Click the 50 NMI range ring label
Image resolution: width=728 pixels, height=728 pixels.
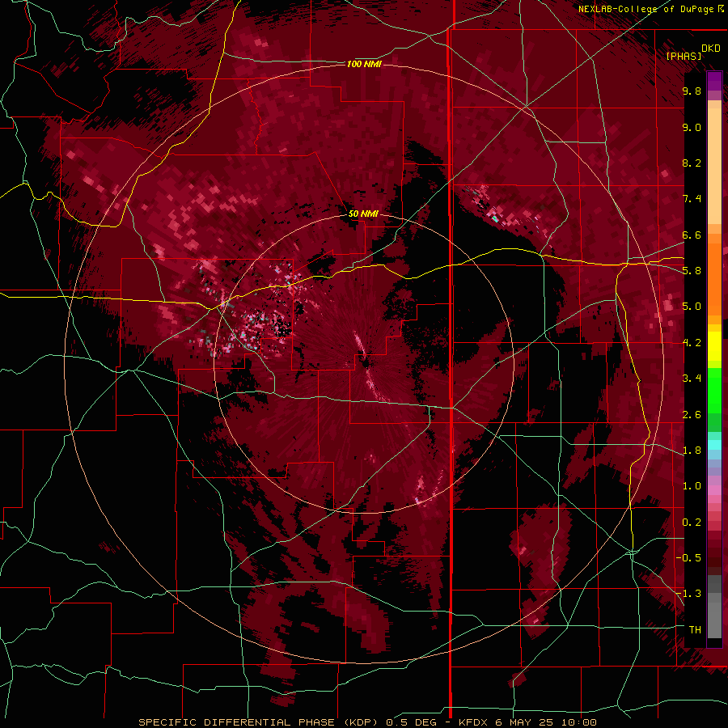pos(363,214)
